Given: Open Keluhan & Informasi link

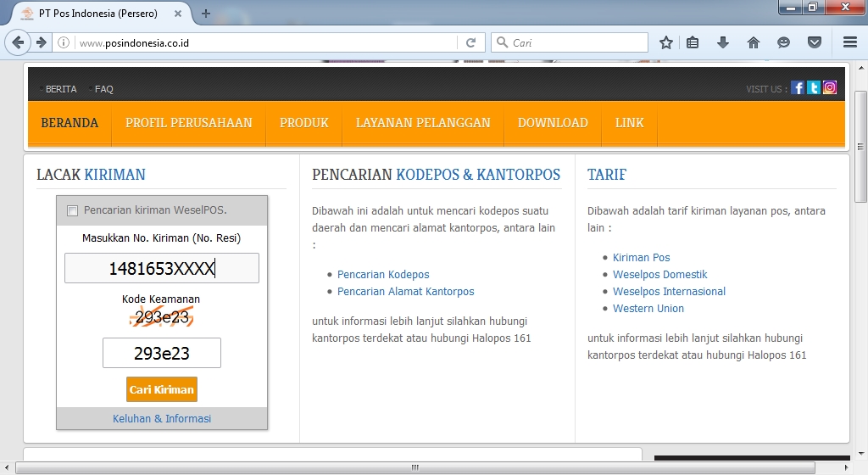Looking at the screenshot, I should click(162, 418).
